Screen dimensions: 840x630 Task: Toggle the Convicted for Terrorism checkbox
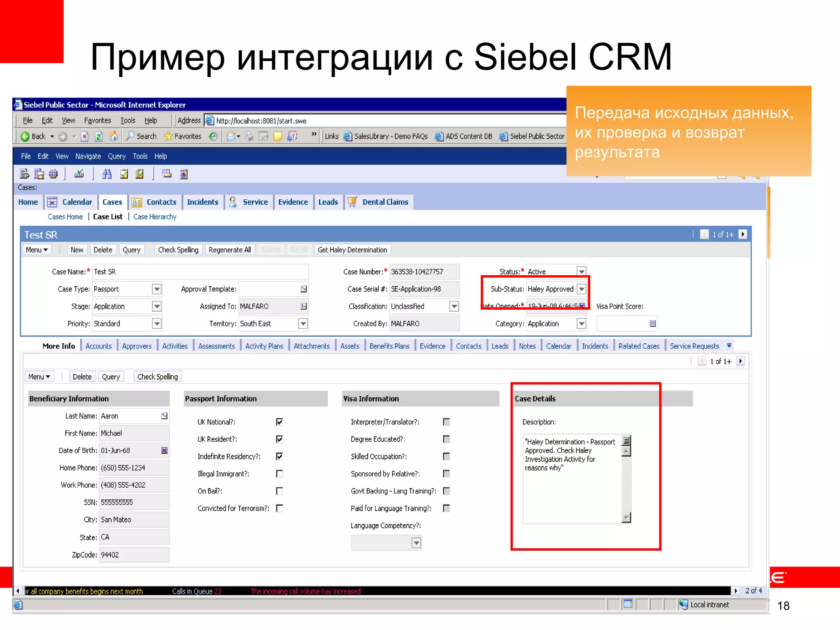click(x=279, y=508)
